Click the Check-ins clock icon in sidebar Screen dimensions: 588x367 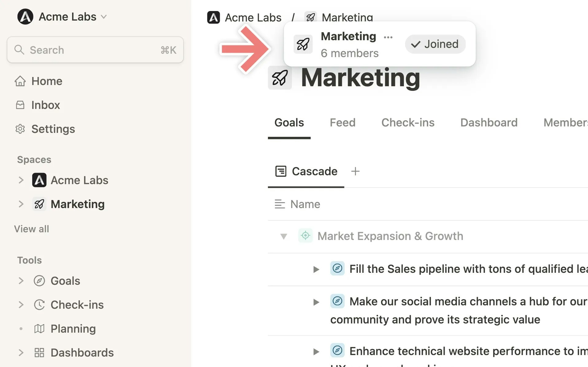(x=39, y=305)
